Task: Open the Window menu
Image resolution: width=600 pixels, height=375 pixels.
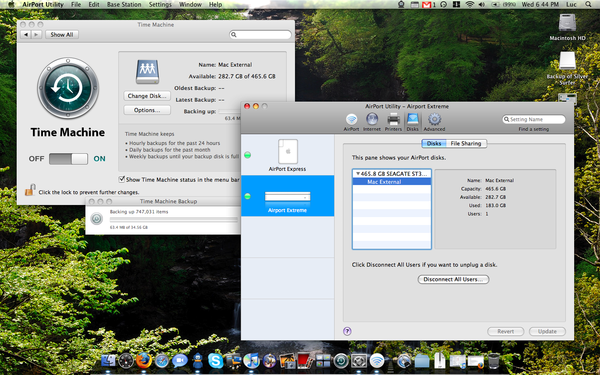Action: [x=190, y=5]
